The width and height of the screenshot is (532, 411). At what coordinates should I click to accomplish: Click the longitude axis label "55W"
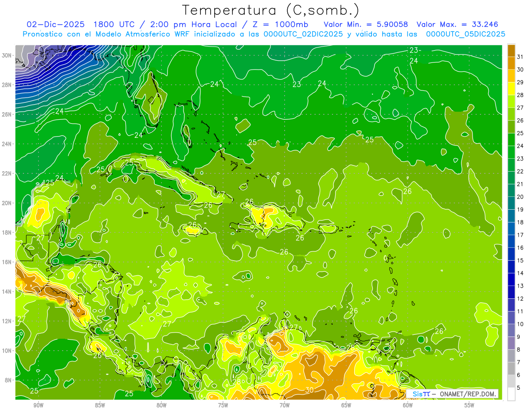point(469,405)
